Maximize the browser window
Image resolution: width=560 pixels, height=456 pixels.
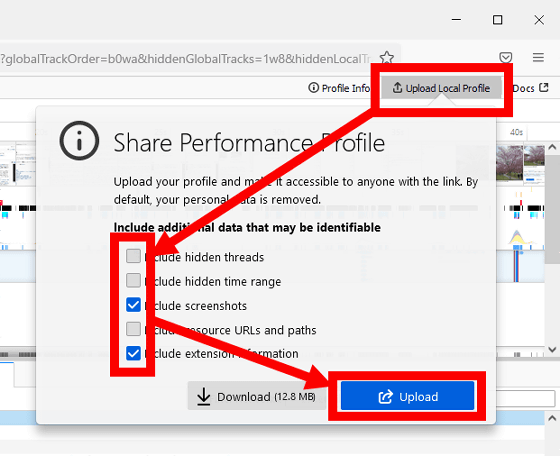(498, 20)
